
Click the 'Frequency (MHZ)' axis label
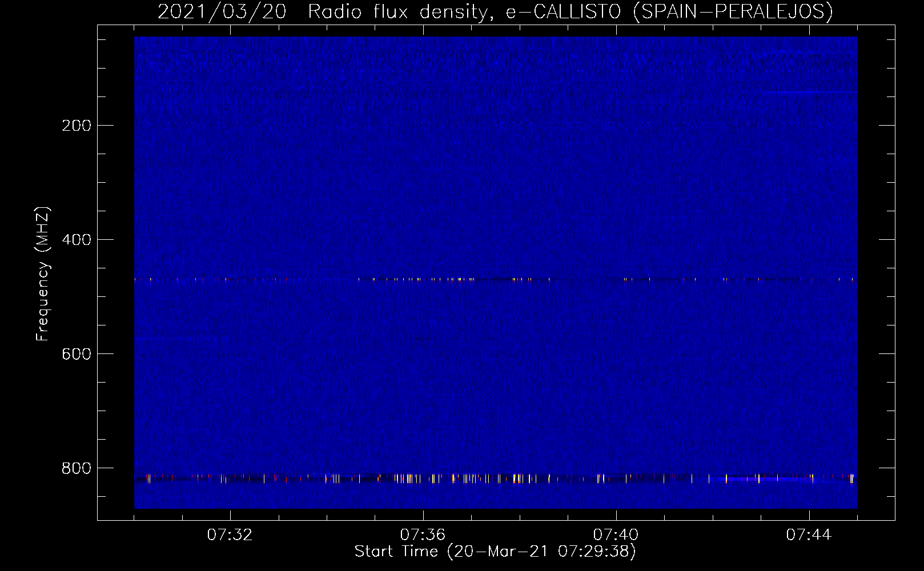tap(43, 274)
